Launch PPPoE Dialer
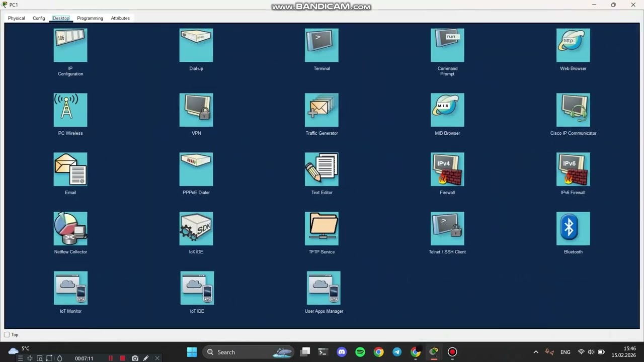Viewport: 644px width, 362px height. [x=196, y=169]
